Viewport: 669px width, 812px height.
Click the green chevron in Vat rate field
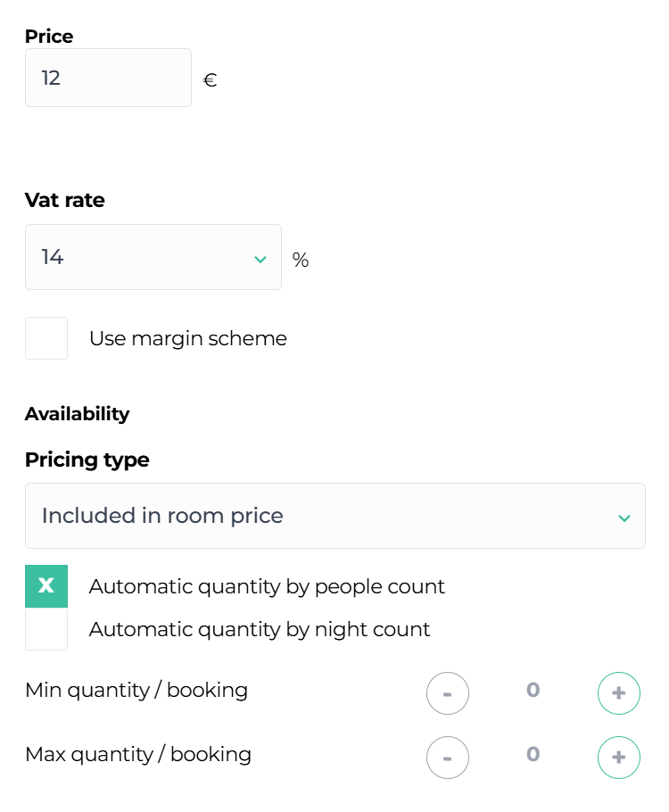260,259
